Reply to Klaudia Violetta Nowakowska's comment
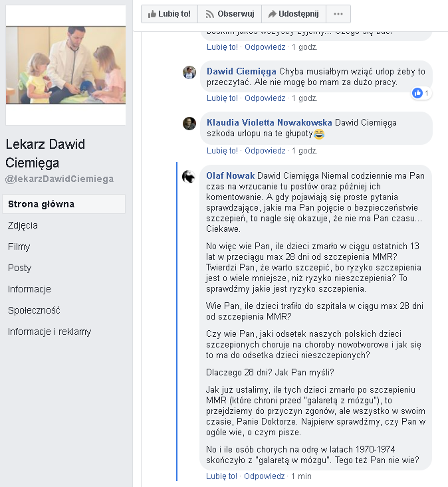This screenshot has height=487, width=448. click(265, 151)
